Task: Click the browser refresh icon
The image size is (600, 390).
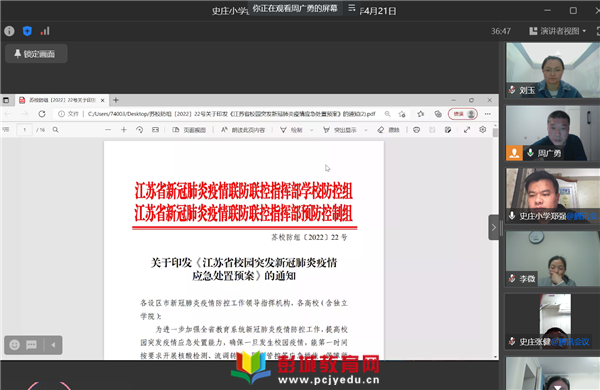Action: pyautogui.click(x=42, y=114)
